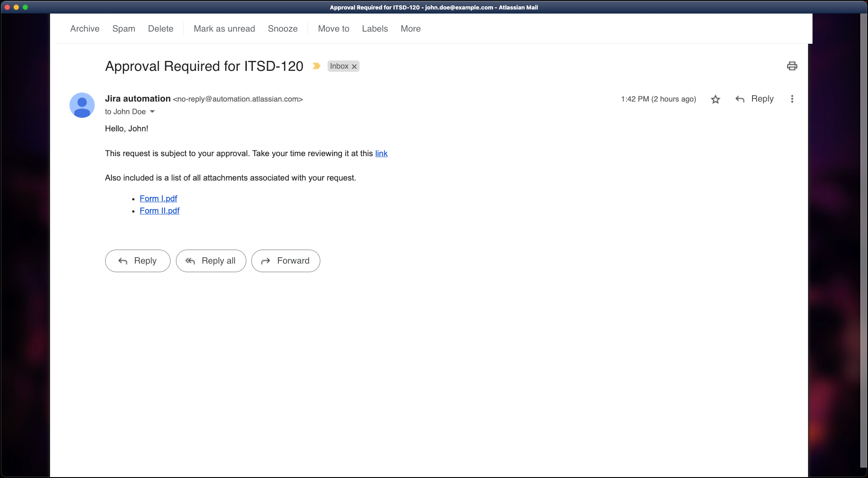Screen dimensions: 868x478
Task: Snooze this message
Action: (x=282, y=28)
